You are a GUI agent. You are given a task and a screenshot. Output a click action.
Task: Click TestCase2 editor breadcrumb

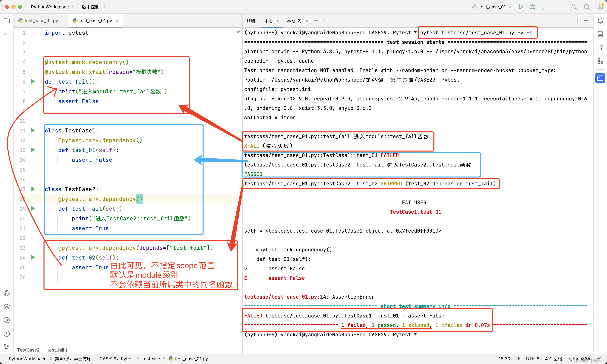tap(28, 350)
